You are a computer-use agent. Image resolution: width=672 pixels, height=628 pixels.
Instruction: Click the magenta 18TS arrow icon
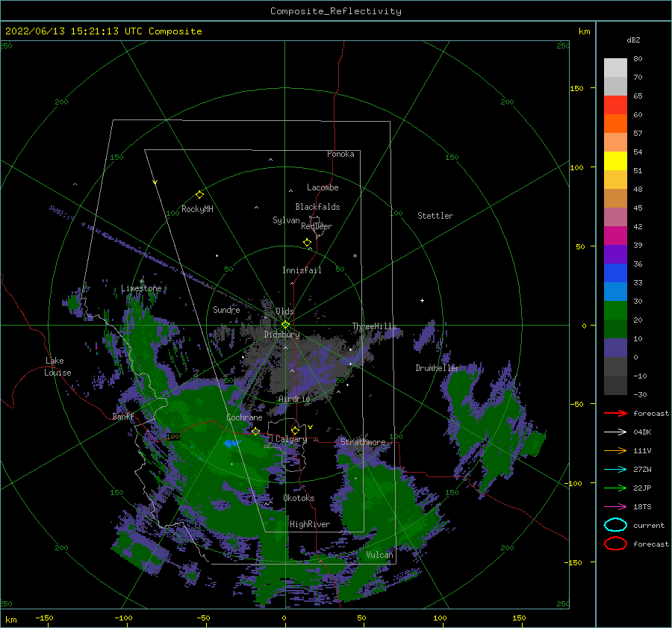click(x=615, y=507)
